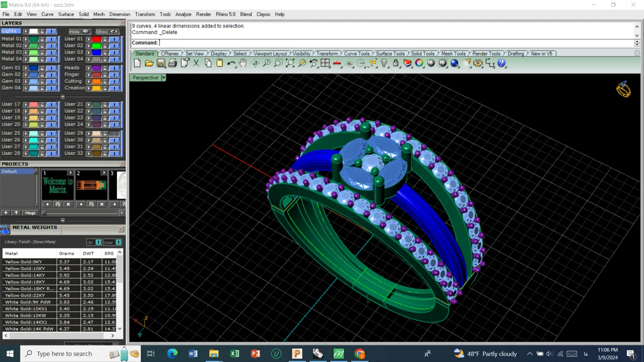Open a file with the folder icon
Viewport: 644px width, 362px height.
[149, 63]
